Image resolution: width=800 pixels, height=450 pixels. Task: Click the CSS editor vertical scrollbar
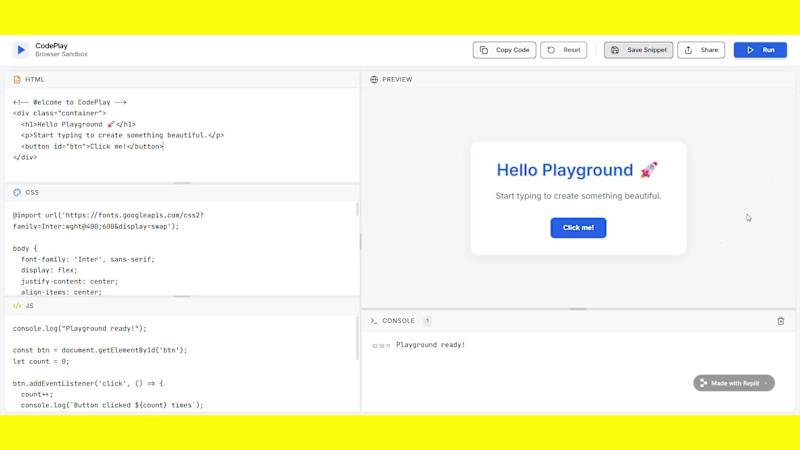tap(357, 209)
